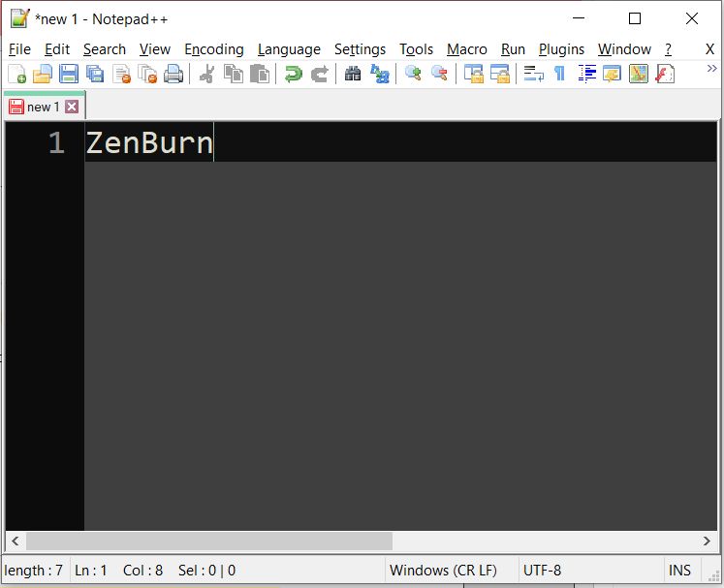Click line number 1 in margin
The width and height of the screenshot is (724, 588).
(57, 142)
